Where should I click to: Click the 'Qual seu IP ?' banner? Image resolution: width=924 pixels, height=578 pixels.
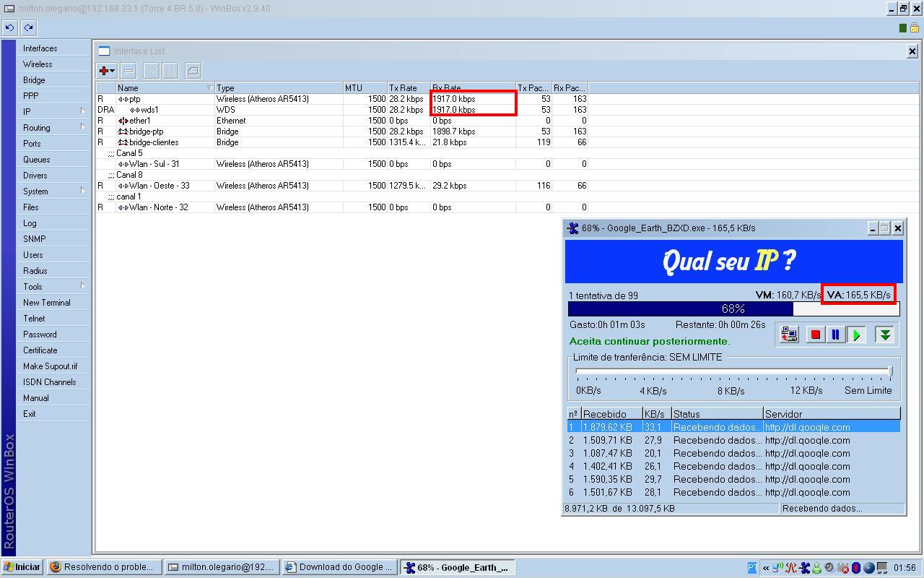coord(733,261)
